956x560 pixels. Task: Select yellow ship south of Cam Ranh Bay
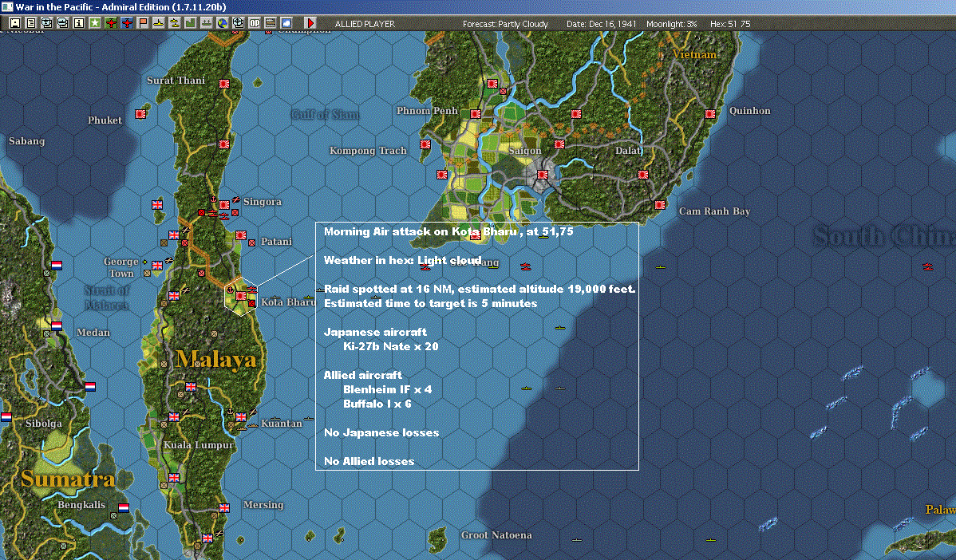(x=660, y=267)
